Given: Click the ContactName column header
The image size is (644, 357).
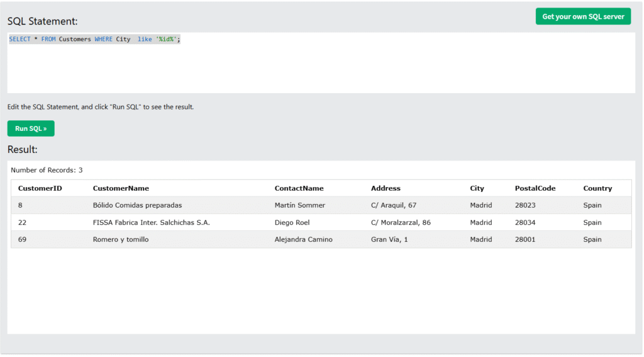Looking at the screenshot, I should pos(299,188).
